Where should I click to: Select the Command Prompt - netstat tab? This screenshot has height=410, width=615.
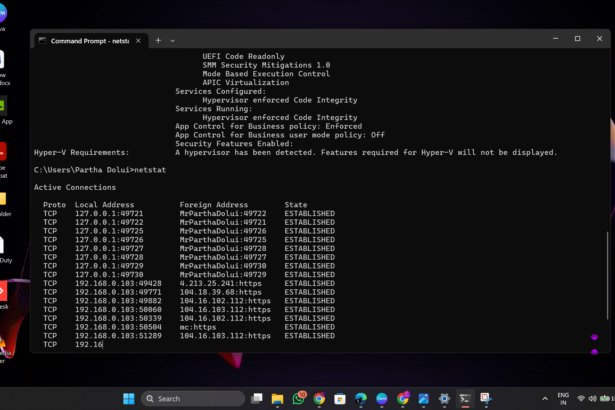pyautogui.click(x=90, y=41)
